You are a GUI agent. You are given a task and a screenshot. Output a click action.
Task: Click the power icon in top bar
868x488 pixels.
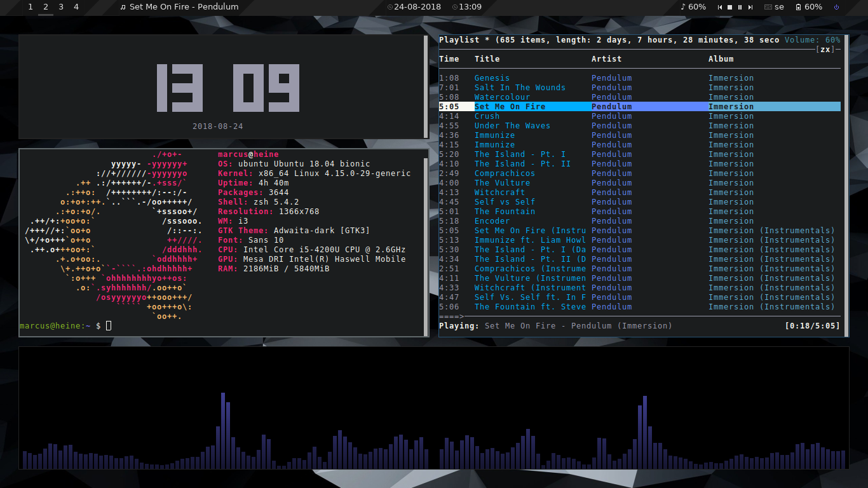836,7
